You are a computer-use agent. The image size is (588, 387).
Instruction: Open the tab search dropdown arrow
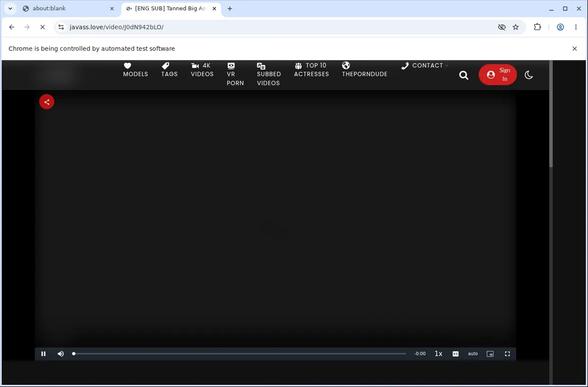pyautogui.click(x=10, y=8)
